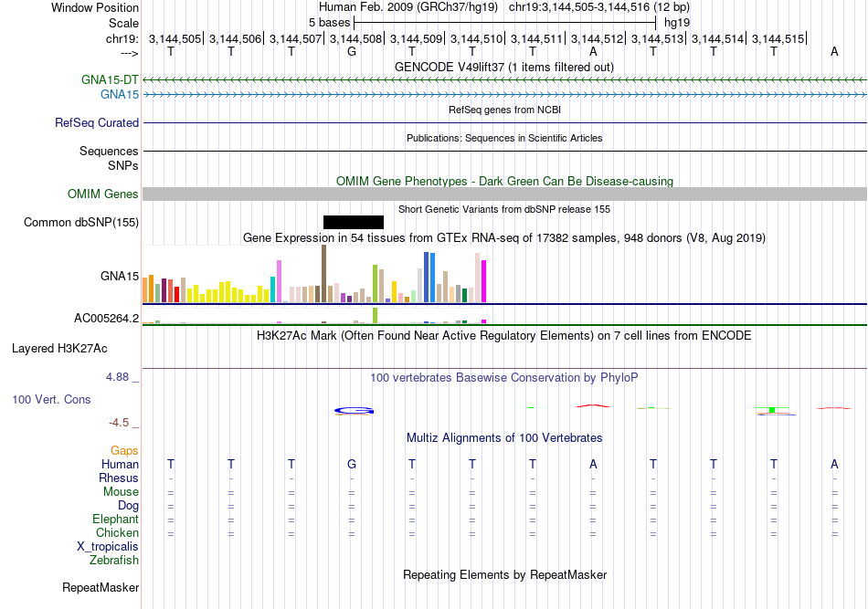Select the Common dbSNP(155) track label
This screenshot has width=868, height=609.
(81, 223)
